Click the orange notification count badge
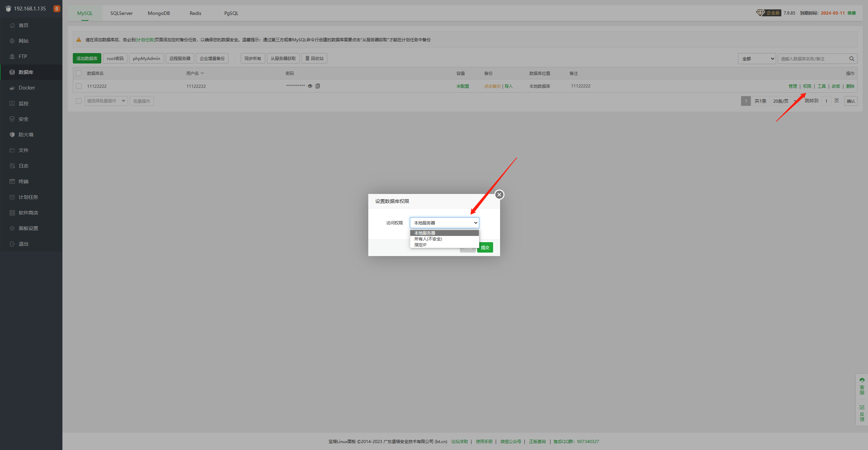This screenshot has width=868, height=450. click(57, 9)
